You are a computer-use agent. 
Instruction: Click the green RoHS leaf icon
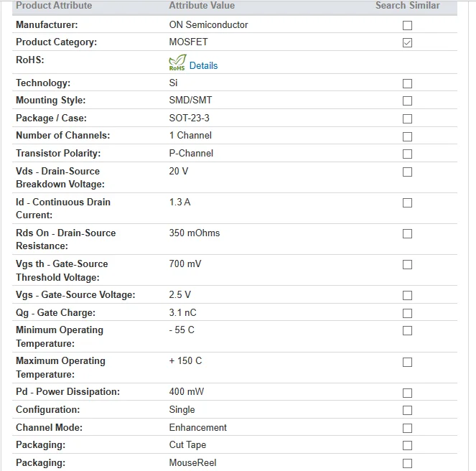[x=177, y=62]
